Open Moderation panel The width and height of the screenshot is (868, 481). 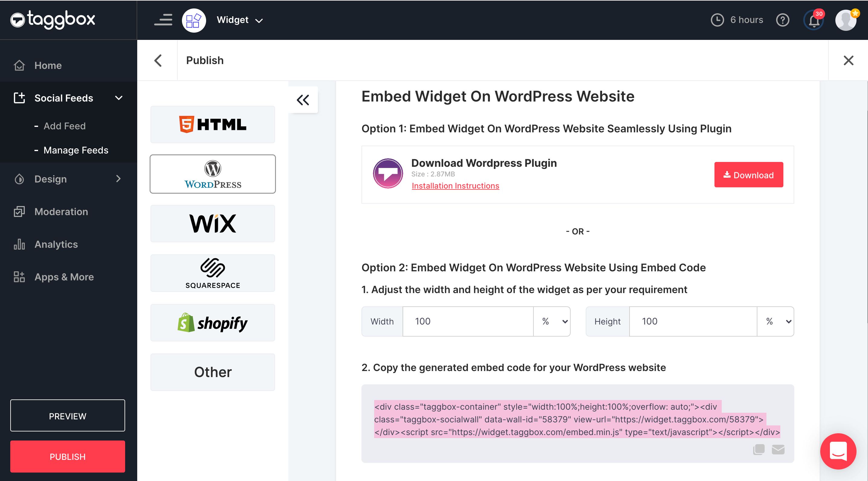pos(62,211)
